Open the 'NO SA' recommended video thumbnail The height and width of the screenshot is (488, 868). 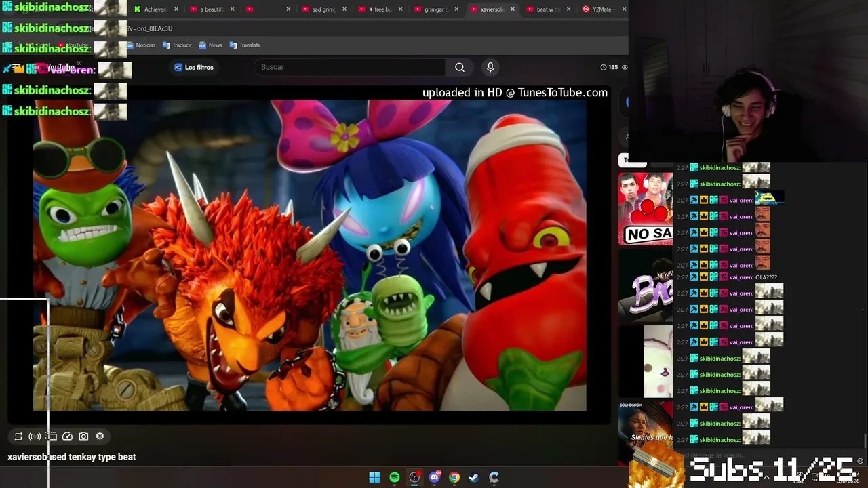646,209
